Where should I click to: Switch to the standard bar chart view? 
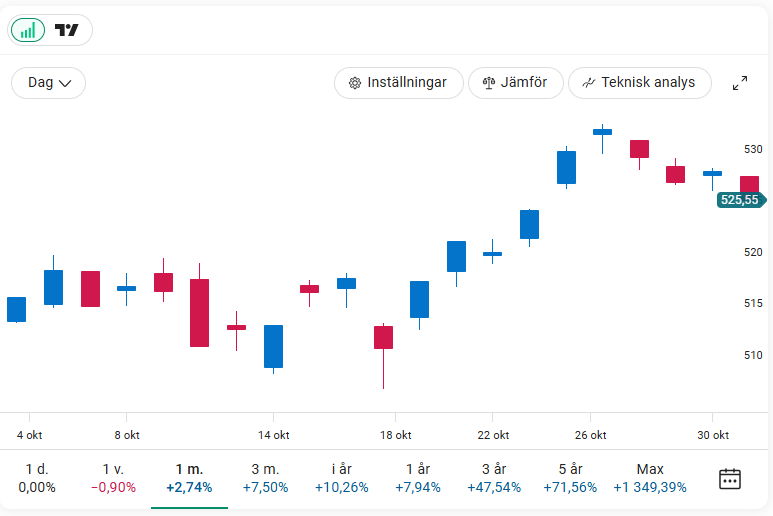coord(28,30)
